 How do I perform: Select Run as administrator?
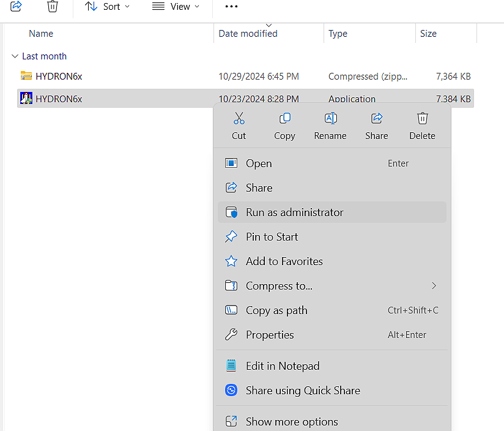pos(294,212)
